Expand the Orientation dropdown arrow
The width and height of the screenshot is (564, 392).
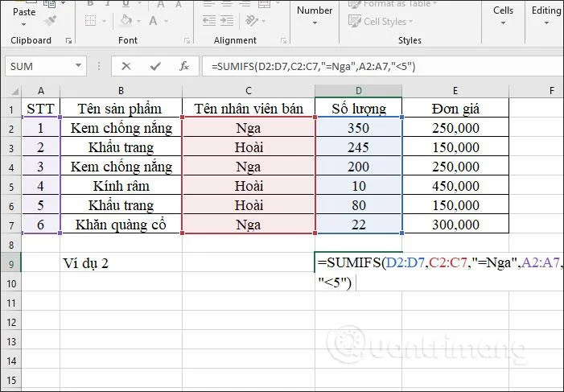coord(264,21)
